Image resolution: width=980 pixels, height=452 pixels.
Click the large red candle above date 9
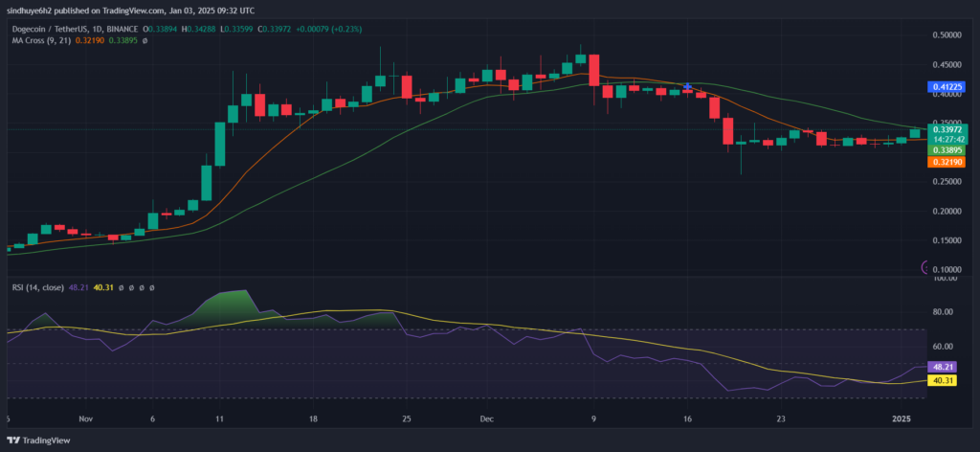click(x=594, y=70)
